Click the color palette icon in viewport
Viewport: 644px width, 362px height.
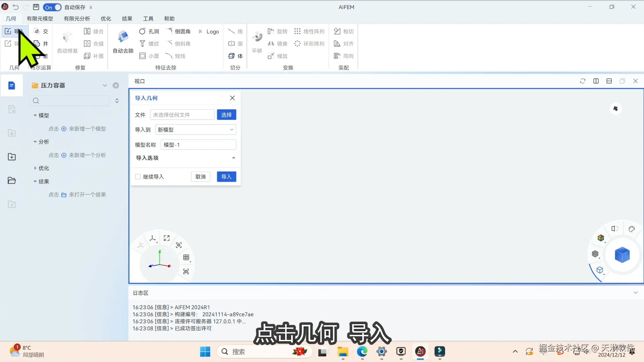click(632, 229)
